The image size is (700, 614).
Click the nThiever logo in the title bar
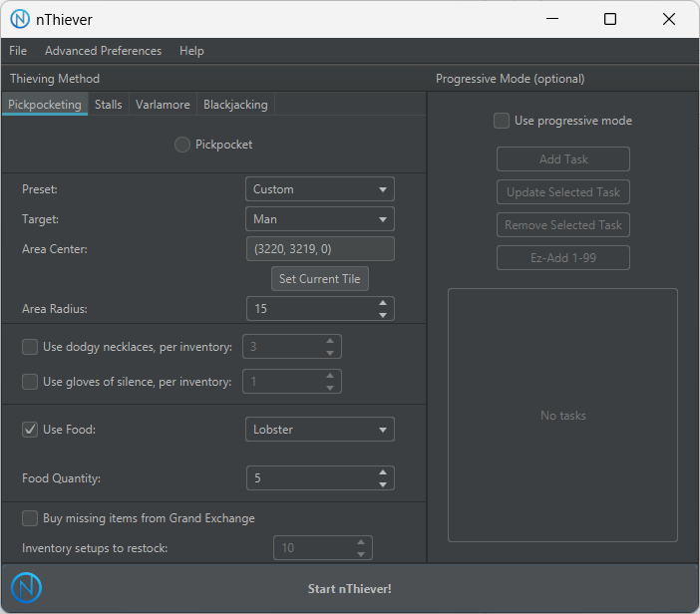pyautogui.click(x=20, y=19)
